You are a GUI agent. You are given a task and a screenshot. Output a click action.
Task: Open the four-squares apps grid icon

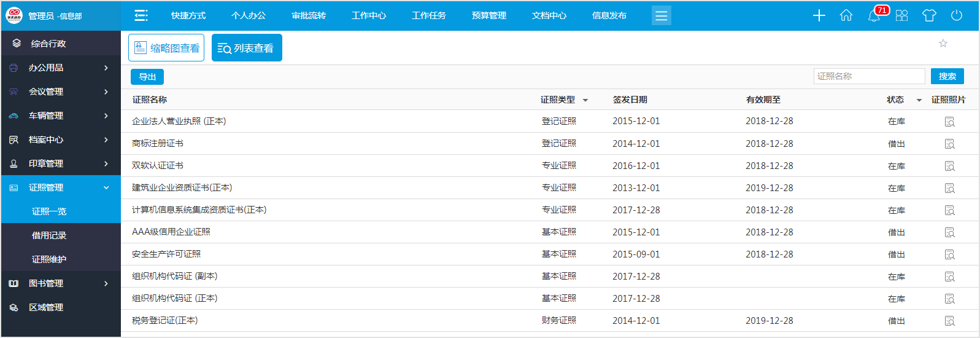901,15
